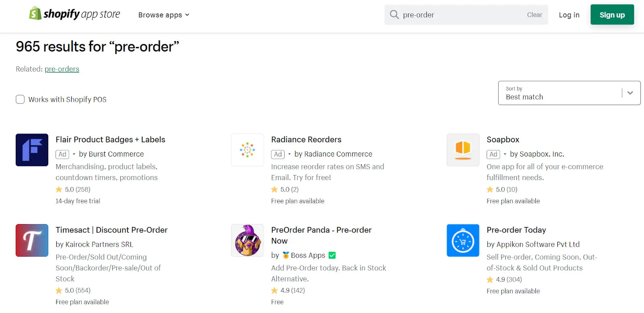
Task: Click the 4.9 (142) rating text
Action: tap(293, 290)
